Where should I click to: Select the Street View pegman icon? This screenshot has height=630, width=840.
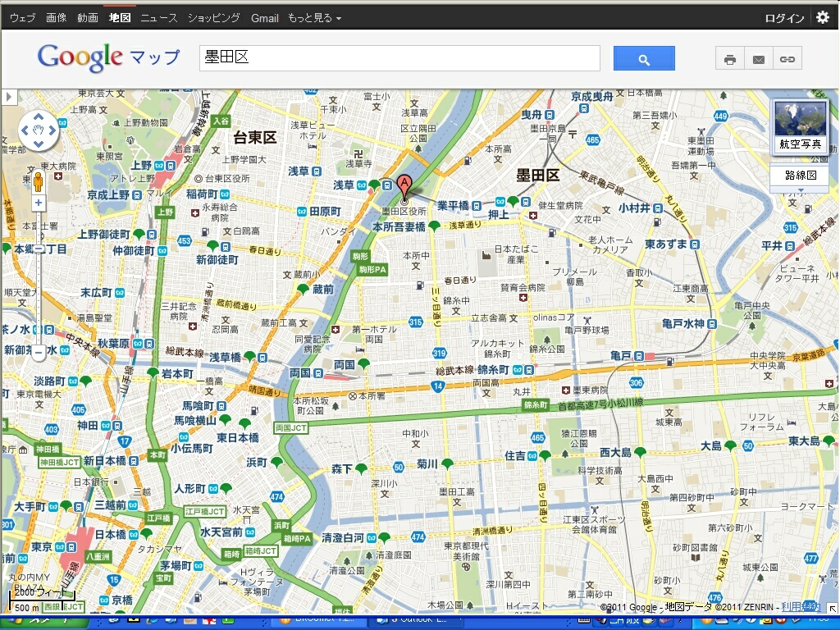coord(38,182)
